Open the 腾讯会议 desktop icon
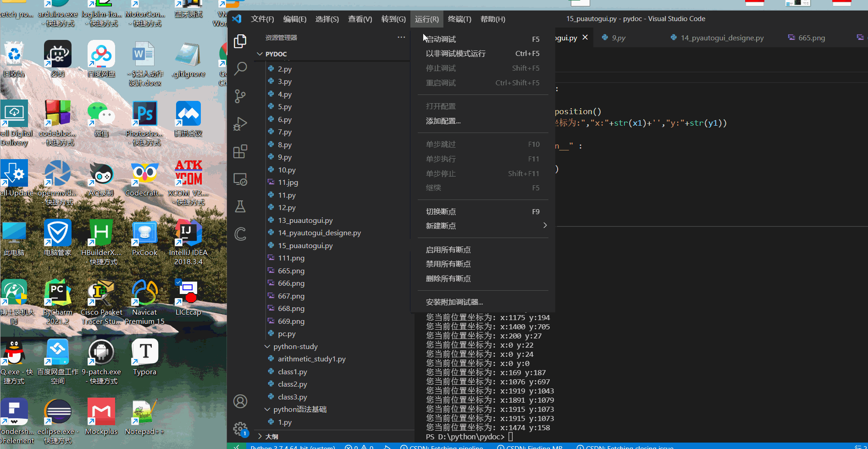This screenshot has width=868, height=449. [x=188, y=118]
